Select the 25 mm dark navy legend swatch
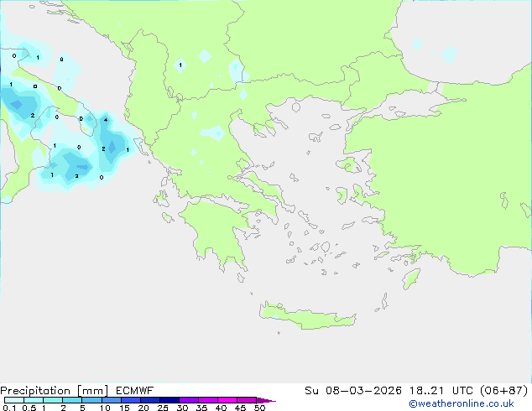The image size is (532, 411). [170, 400]
